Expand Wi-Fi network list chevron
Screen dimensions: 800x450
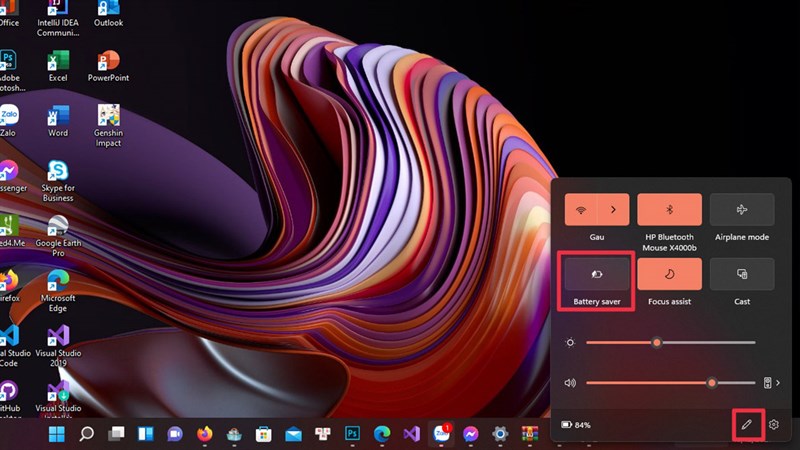point(613,209)
